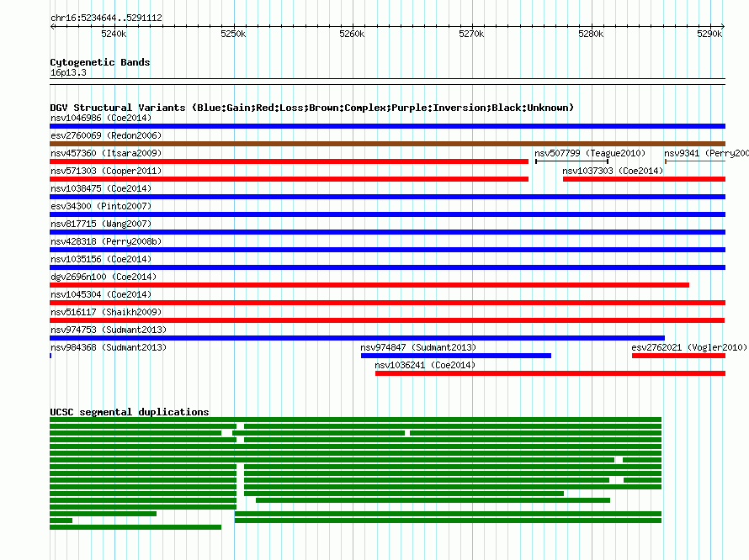
Task: Click the nsv984368 (Sudmant2013) label
Action: (x=109, y=347)
